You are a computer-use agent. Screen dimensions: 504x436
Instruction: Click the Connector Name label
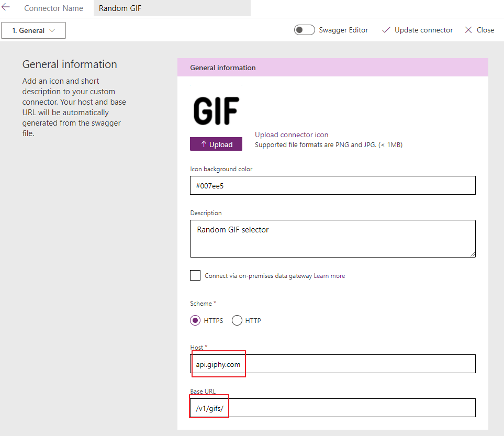click(53, 8)
